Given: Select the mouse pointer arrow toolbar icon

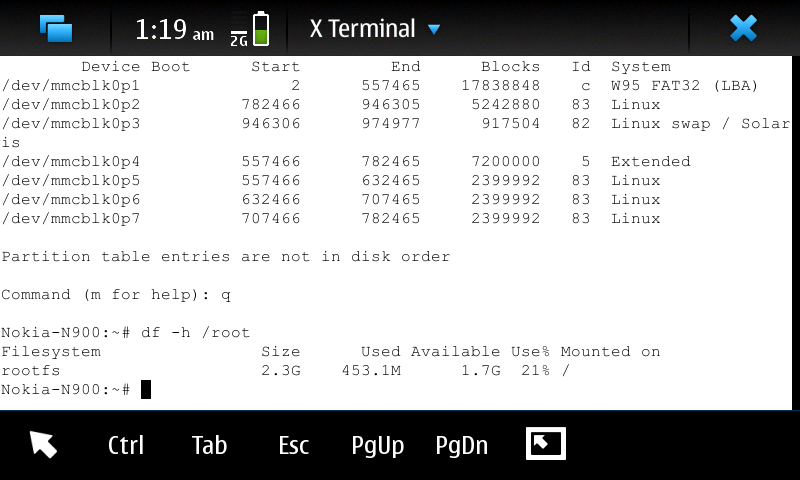Looking at the screenshot, I should pos(43,445).
